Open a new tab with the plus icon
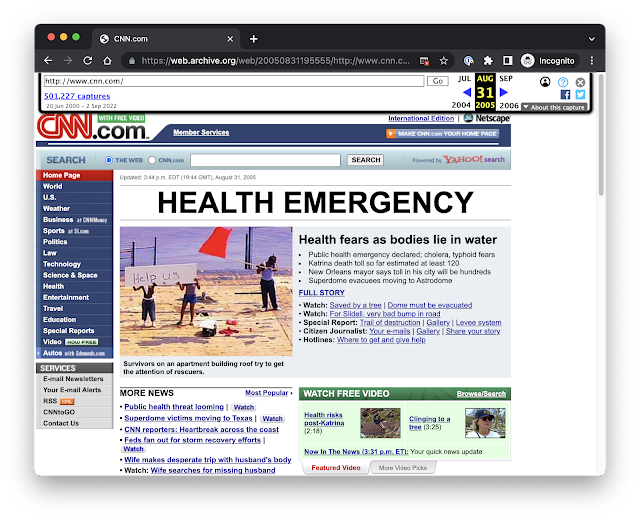 (x=253, y=39)
